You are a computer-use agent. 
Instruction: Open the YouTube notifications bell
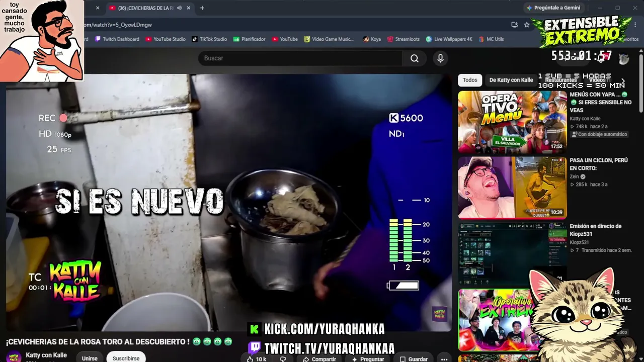(600, 58)
